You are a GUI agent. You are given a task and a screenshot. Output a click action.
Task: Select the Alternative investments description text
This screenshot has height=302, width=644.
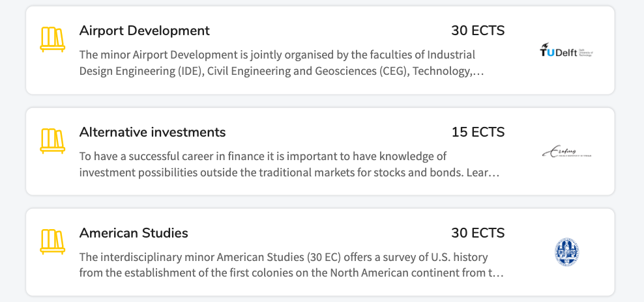[x=289, y=164]
